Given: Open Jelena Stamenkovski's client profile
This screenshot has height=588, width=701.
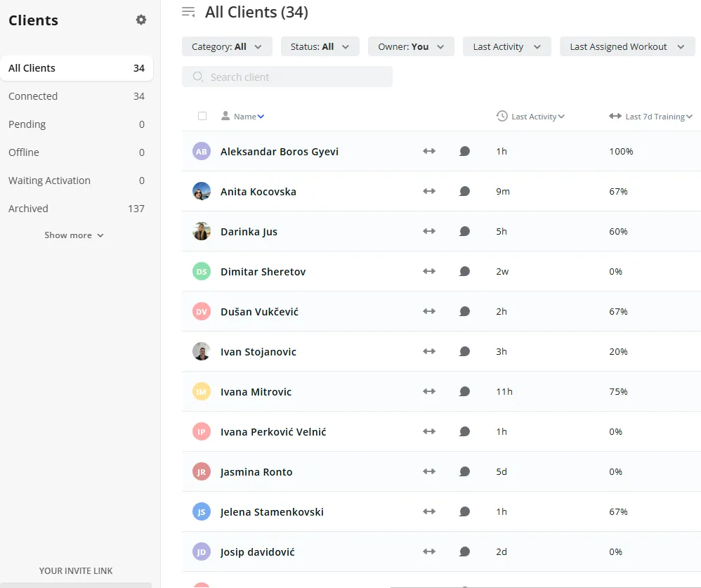Looking at the screenshot, I should click(x=272, y=511).
